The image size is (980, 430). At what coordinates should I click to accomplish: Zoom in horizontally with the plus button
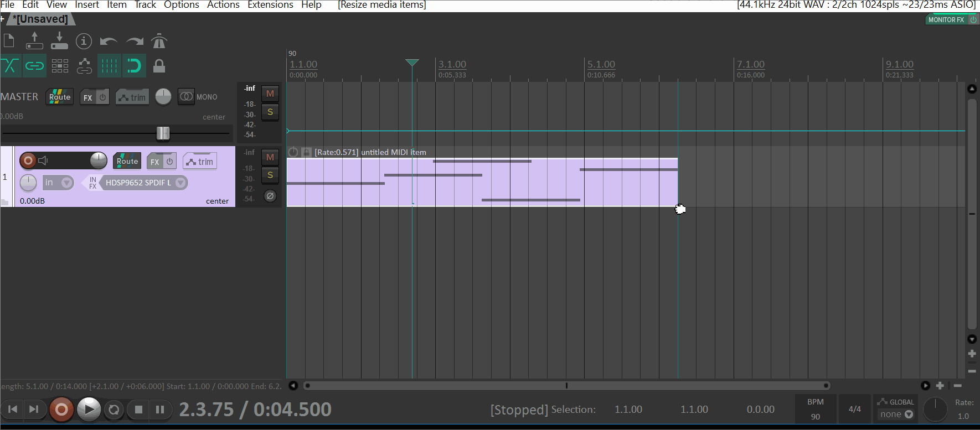[940, 386]
